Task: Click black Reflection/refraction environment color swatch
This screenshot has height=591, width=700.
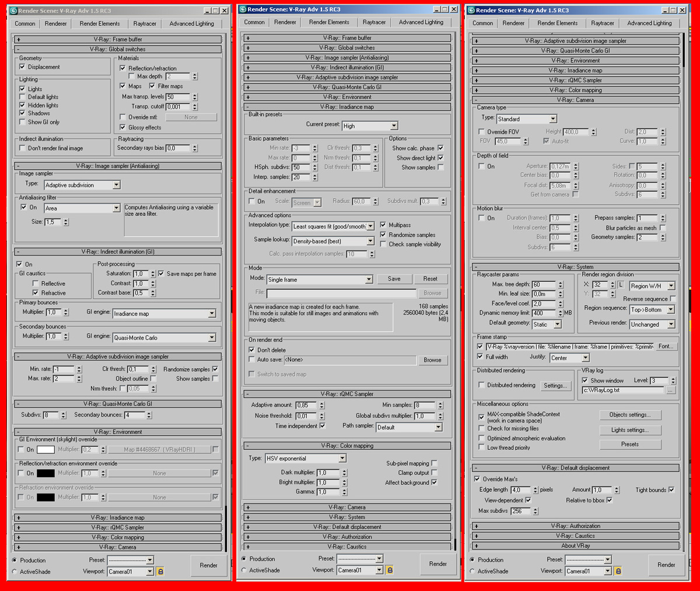Action: [x=45, y=474]
